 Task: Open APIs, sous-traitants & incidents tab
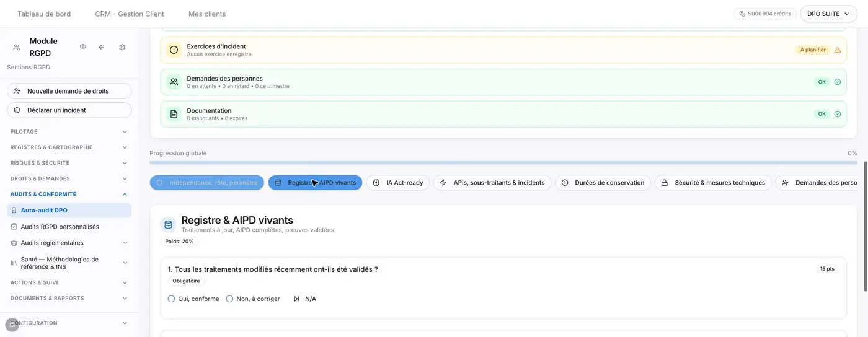pos(492,183)
